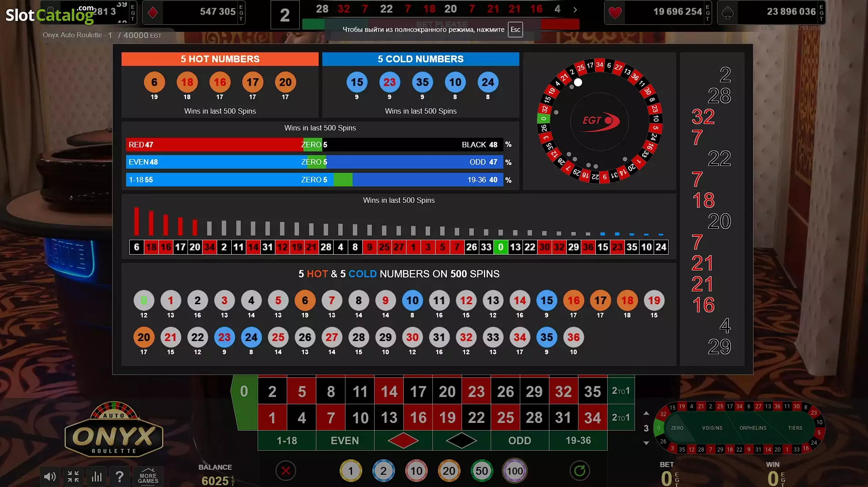Image resolution: width=868 pixels, height=487 pixels.
Task: Click number 28 in the top history strip
Action: pos(322,9)
